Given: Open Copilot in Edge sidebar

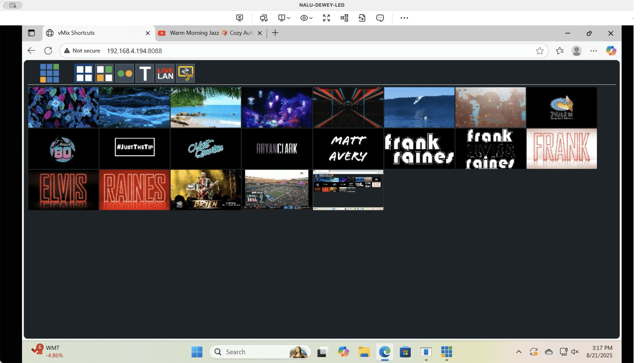Looking at the screenshot, I should (611, 51).
